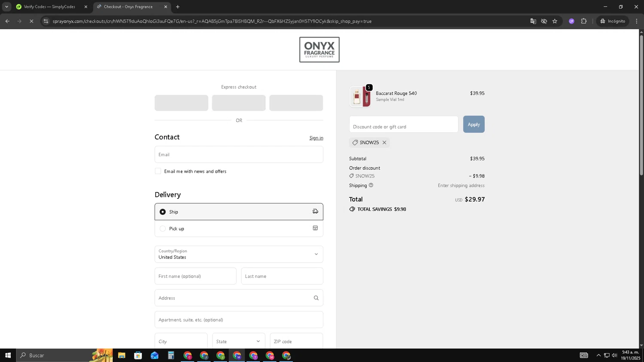Remove the SNOW25 discount code tag
The width and height of the screenshot is (644, 362).
point(384,142)
